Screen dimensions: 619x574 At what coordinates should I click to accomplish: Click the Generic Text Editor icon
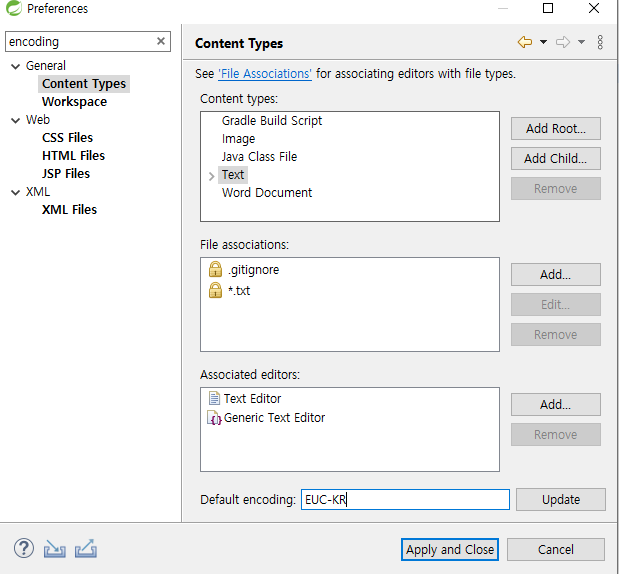pyautogui.click(x=214, y=418)
